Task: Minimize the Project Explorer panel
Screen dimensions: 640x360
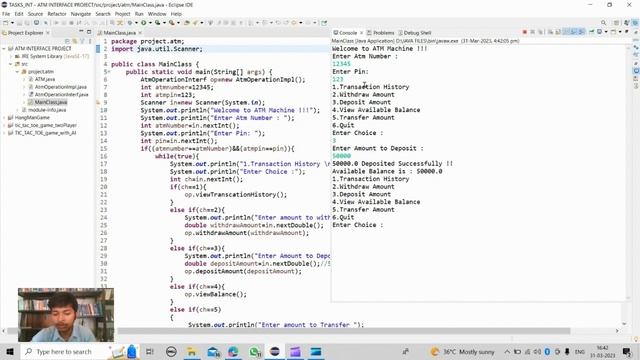Action: 81,32
